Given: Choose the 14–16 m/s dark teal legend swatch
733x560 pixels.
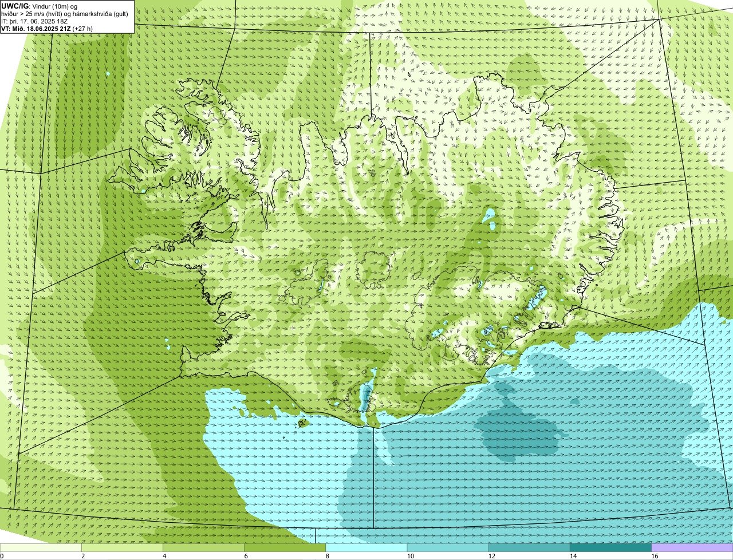Looking at the screenshot, I should [610, 548].
